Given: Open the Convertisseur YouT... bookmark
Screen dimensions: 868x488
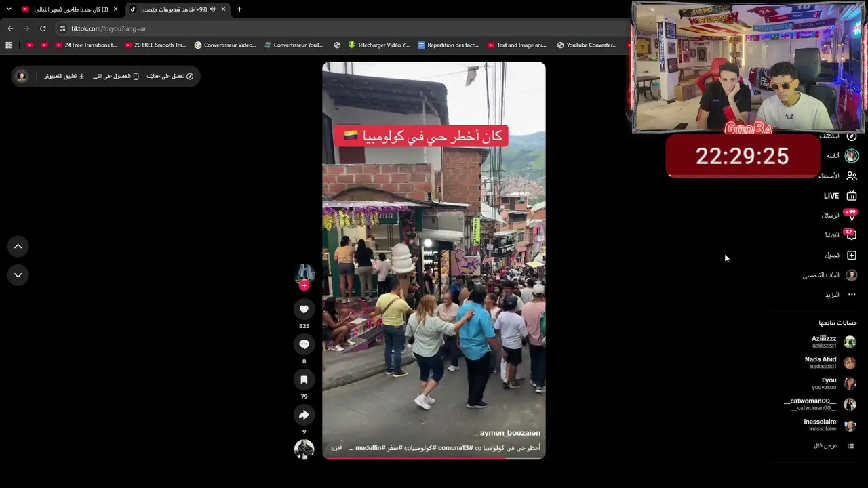Looking at the screenshot, I should 294,45.
